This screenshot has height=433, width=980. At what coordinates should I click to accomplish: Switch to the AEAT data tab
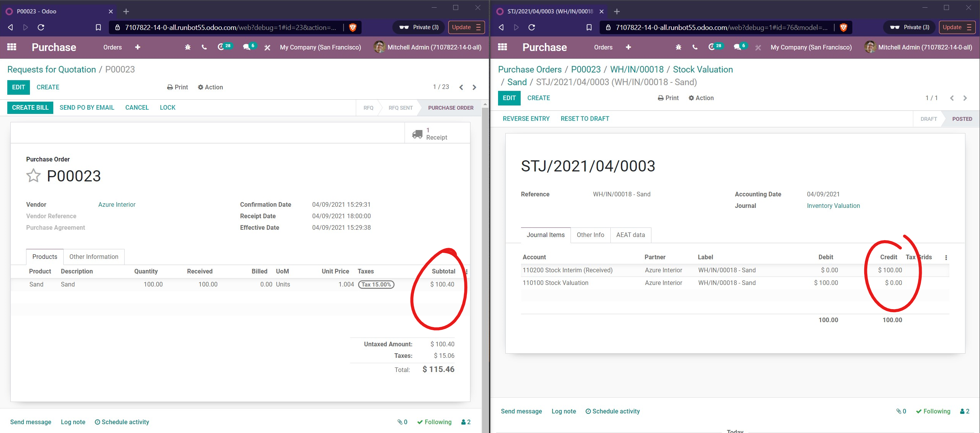[x=631, y=235]
